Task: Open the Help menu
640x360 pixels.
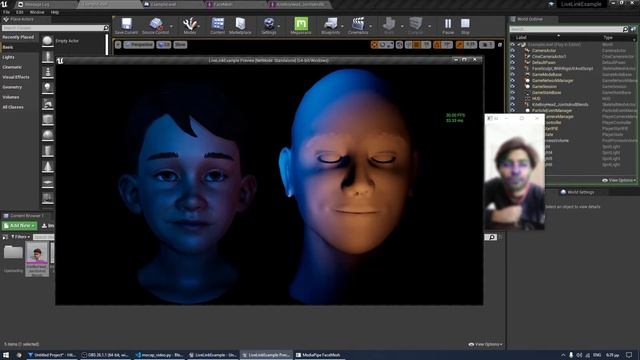Action: (55, 12)
